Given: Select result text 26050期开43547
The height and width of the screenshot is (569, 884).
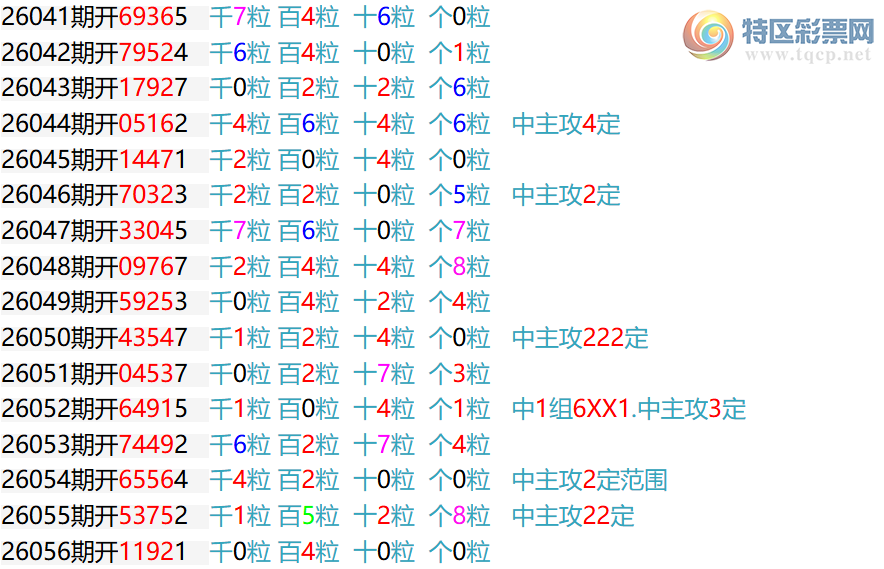Looking at the screenshot, I should coord(94,338).
